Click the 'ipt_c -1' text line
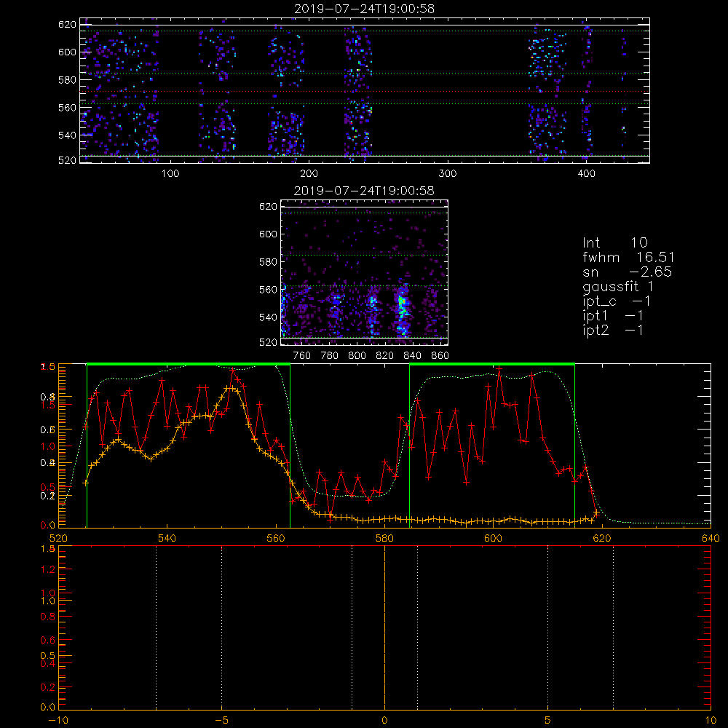728x728 pixels. [x=617, y=302]
